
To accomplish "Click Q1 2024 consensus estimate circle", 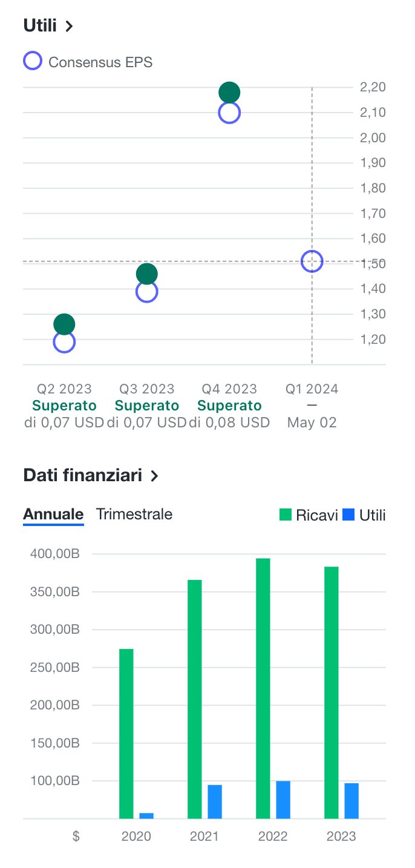I will (x=312, y=261).
